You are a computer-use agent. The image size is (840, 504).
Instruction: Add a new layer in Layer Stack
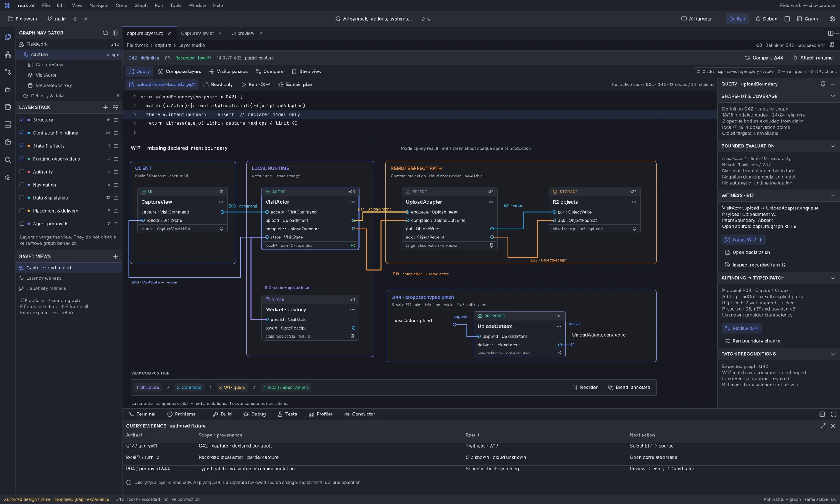pos(105,107)
